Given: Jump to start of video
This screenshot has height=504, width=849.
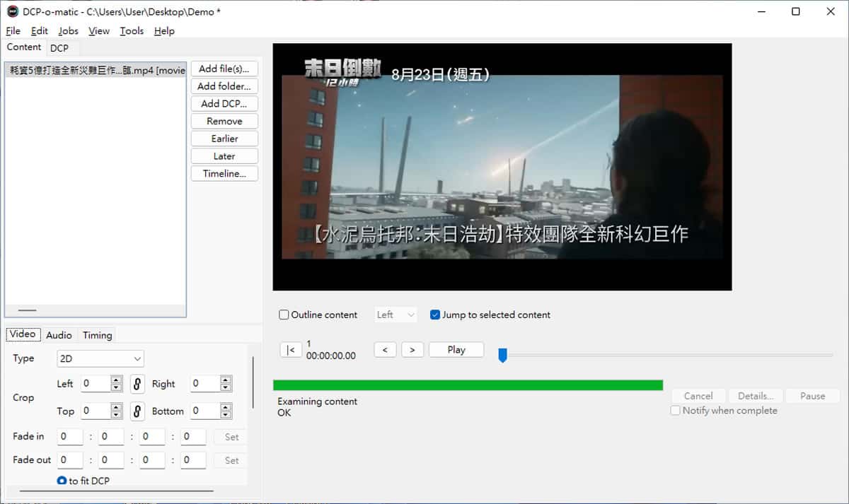Looking at the screenshot, I should click(x=291, y=350).
